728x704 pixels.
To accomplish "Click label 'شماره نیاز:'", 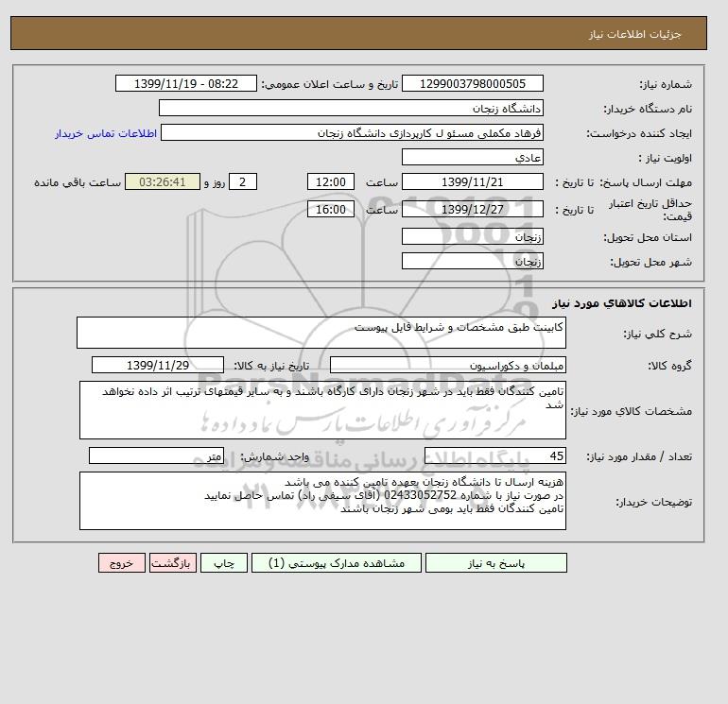I will (666, 84).
